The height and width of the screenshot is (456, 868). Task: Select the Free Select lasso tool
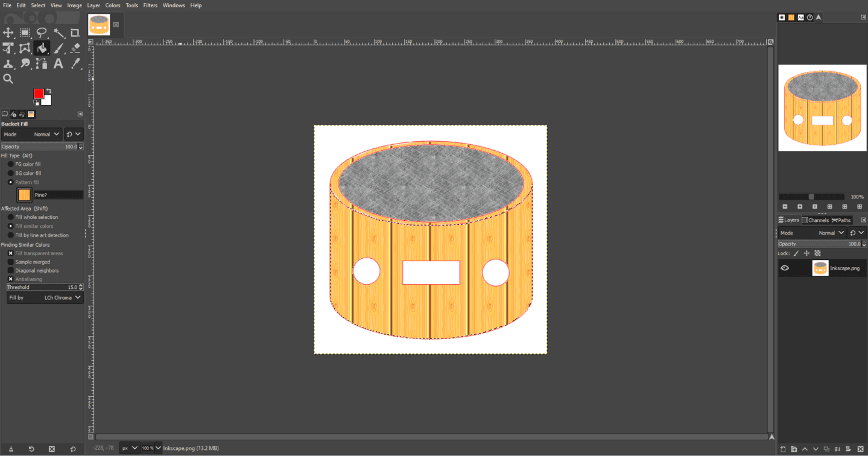[42, 33]
